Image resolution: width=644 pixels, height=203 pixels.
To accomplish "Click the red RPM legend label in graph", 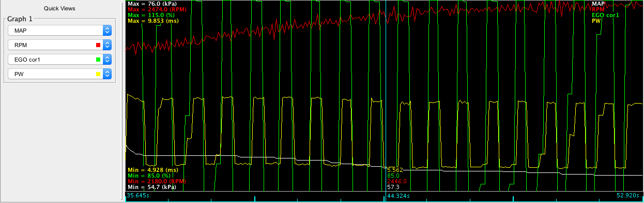I will (598, 9).
